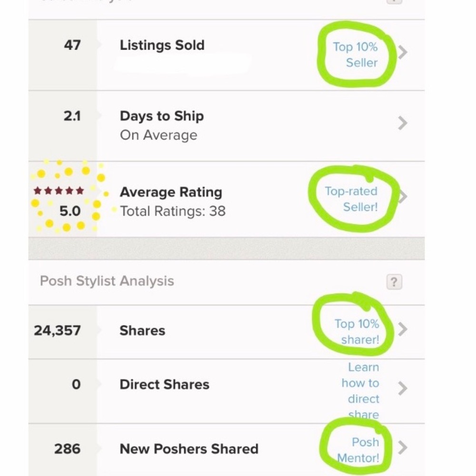The width and height of the screenshot is (476, 476).
Task: Click the Average Rating label
Action: pyautogui.click(x=171, y=192)
